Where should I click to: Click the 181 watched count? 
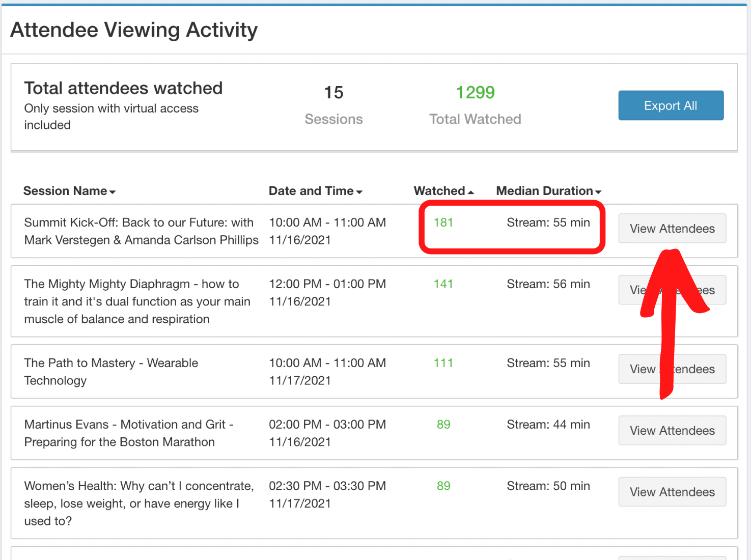coord(443,222)
